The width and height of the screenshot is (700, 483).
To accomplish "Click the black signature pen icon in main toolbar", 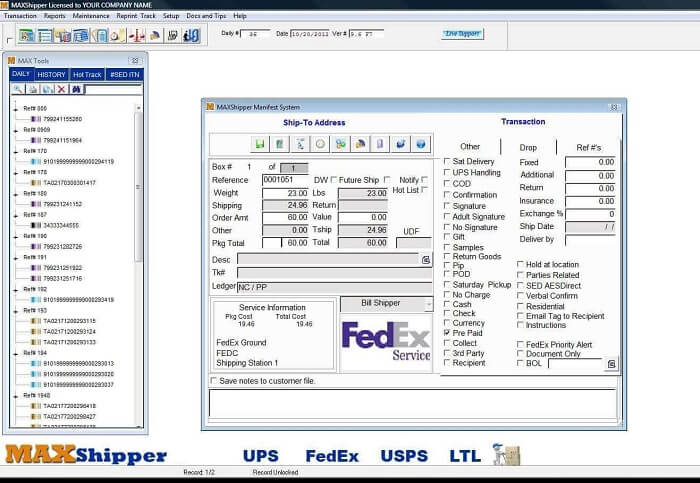I will click(173, 35).
